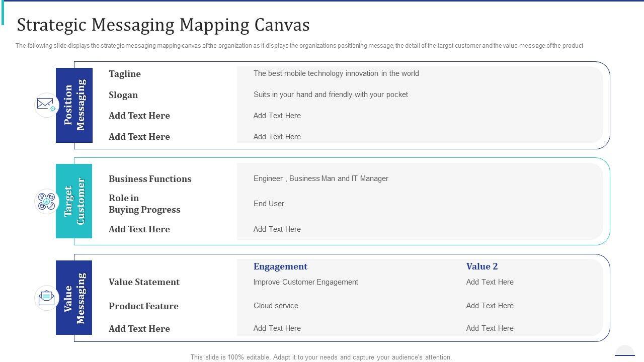Edit the Improve Customer Engagement text
This screenshot has height=362, width=644.
coord(305,282)
